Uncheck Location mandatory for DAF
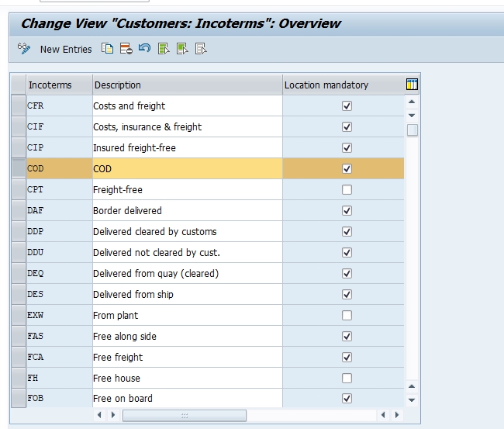 (347, 211)
